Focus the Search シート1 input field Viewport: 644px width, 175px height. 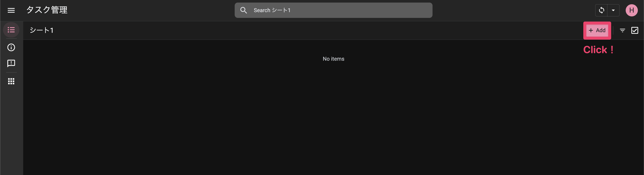(x=333, y=10)
